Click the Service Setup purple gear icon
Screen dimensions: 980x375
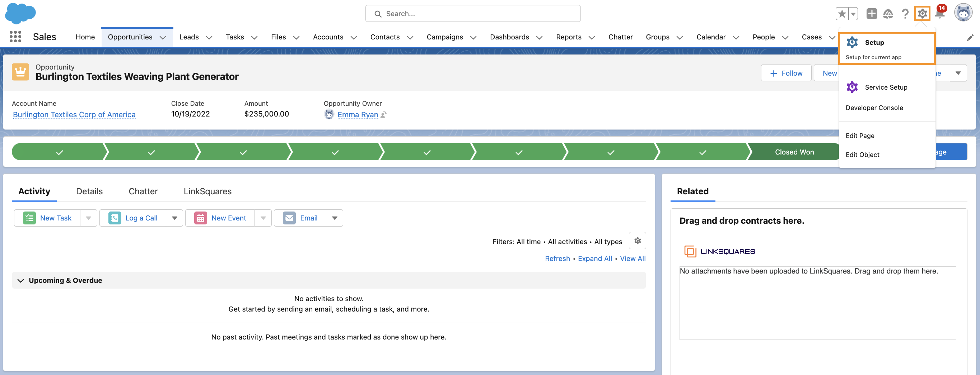pyautogui.click(x=852, y=87)
